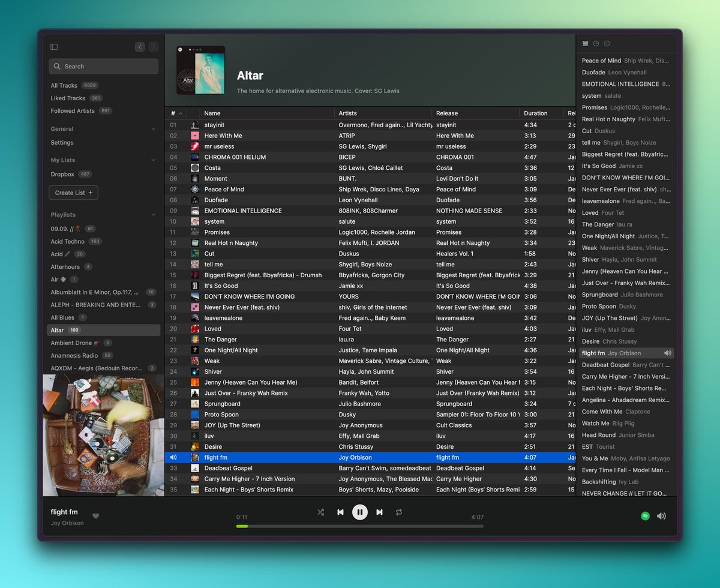Screen dimensions: 720x588
Task: Select queue item Head Round by Junior Simba
Action: 626,435
